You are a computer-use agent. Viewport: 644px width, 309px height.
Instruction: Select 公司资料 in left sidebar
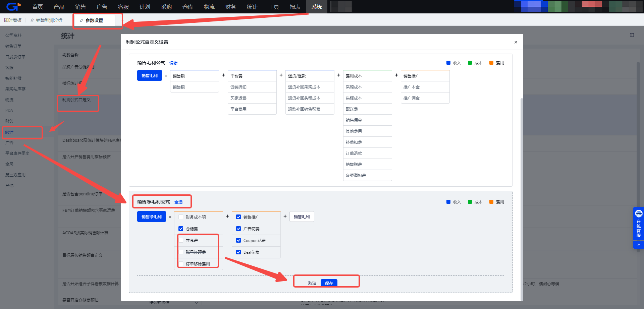13,35
